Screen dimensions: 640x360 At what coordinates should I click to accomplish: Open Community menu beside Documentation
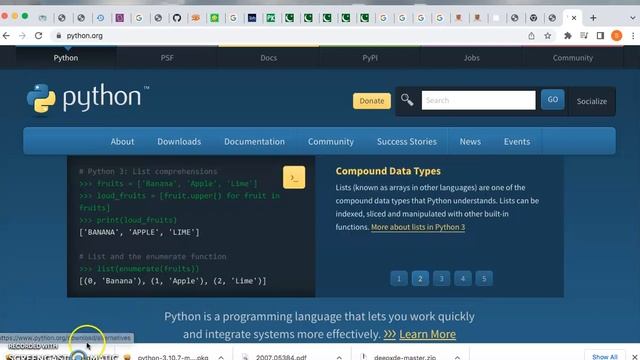pos(331,142)
